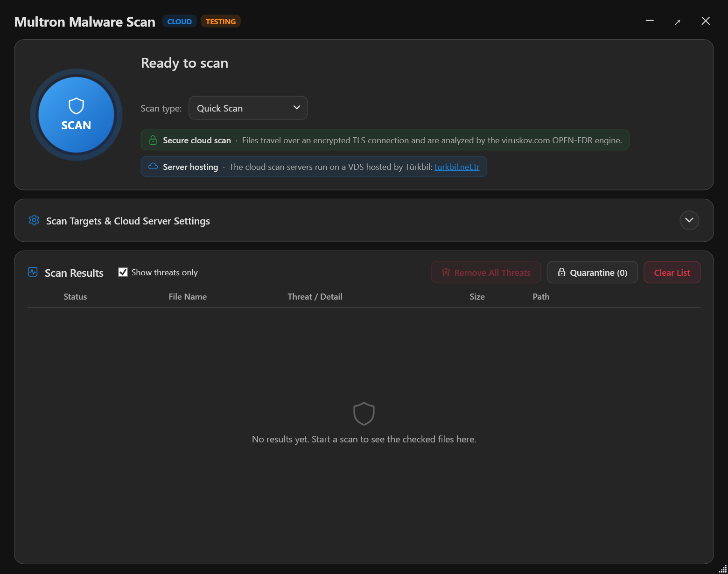The width and height of the screenshot is (728, 574).
Task: Click the Ready to scan heading
Action: pos(184,63)
